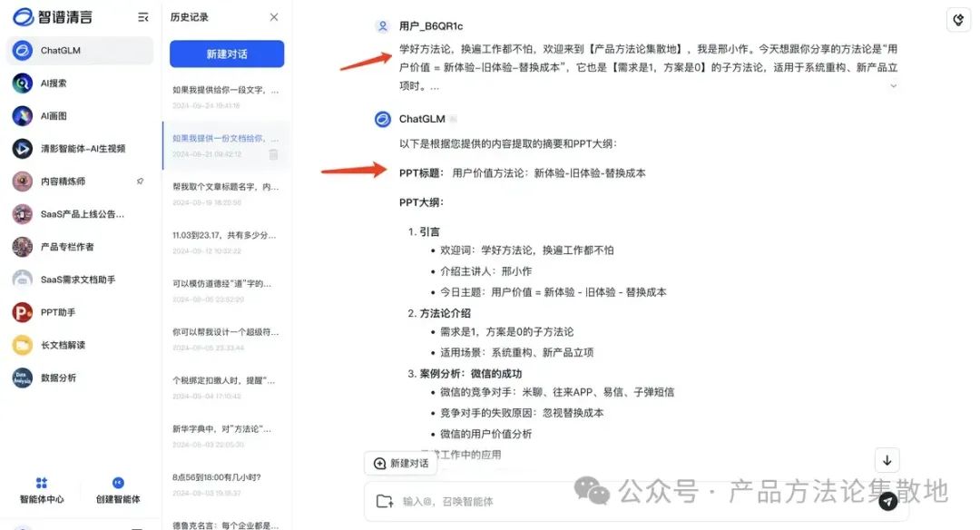Click the file upload folder icon
980x530 pixels.
tap(385, 501)
